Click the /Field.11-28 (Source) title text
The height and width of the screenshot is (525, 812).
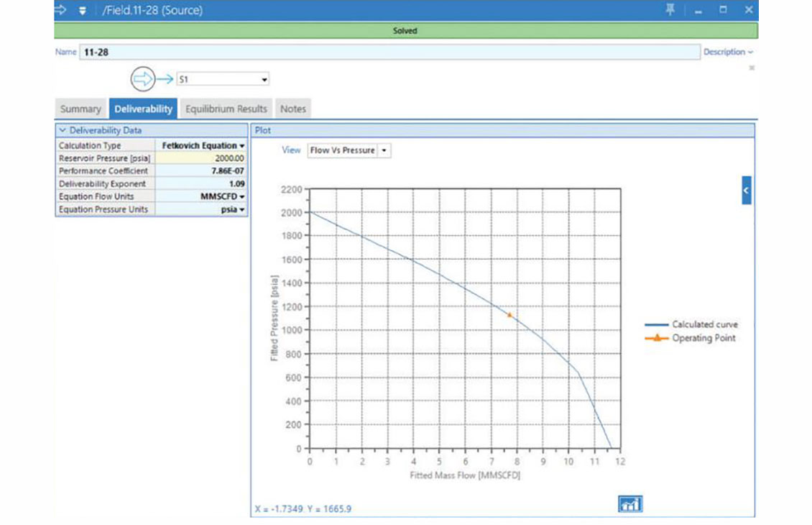[152, 10]
